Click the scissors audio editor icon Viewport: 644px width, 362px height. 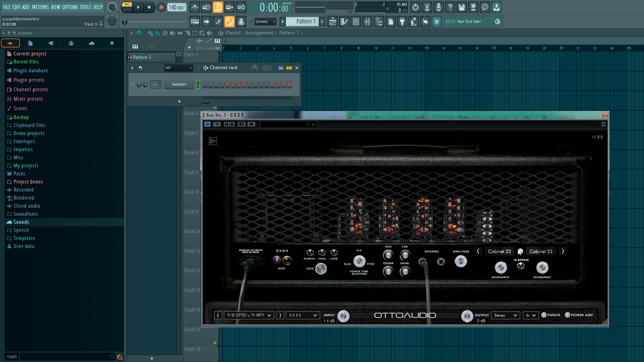(x=427, y=7)
